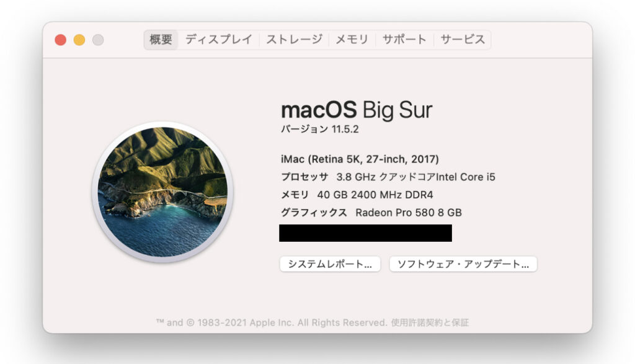Click the グラフィックス Radeon Pro 580 line
The height and width of the screenshot is (364, 635).
(371, 213)
